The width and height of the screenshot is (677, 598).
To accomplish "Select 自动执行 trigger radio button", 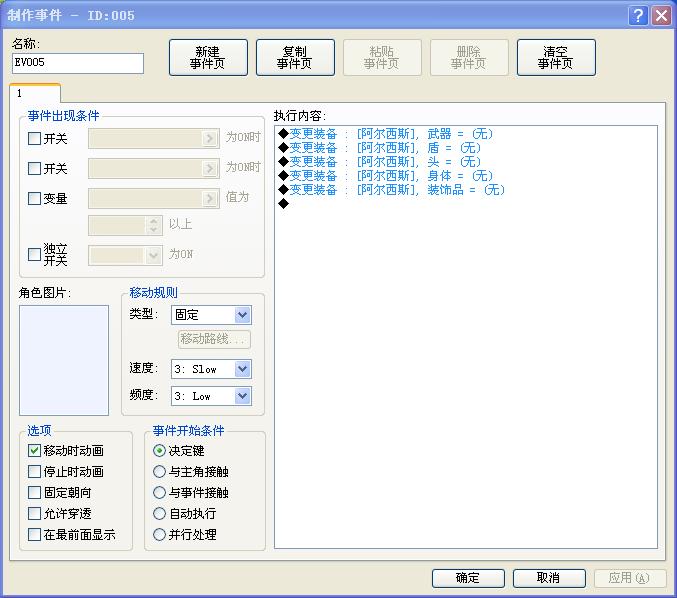I will click(159, 514).
